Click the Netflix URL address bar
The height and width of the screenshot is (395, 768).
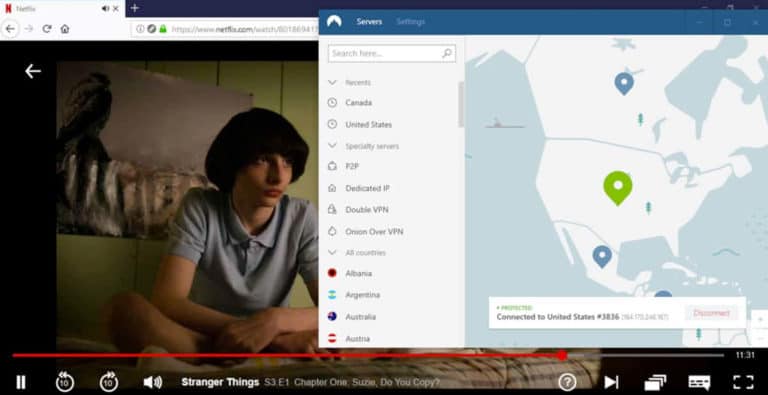[245, 29]
